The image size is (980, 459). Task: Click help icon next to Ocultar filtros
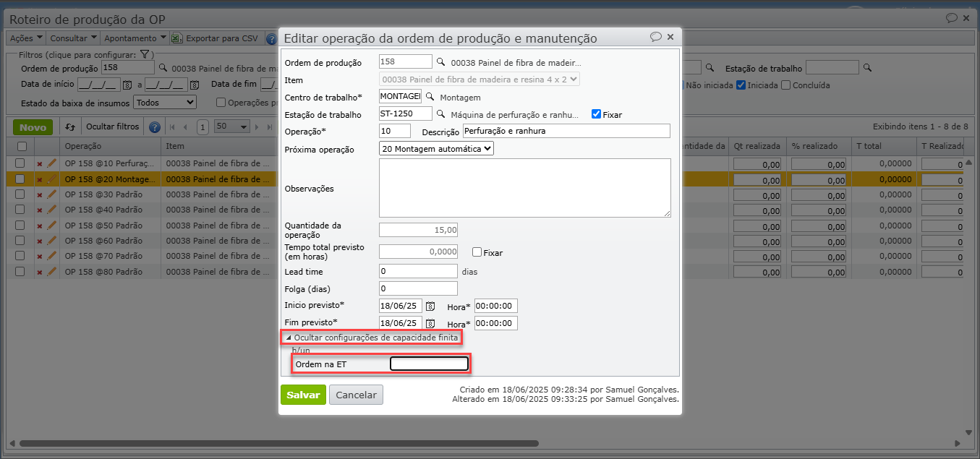coord(154,127)
